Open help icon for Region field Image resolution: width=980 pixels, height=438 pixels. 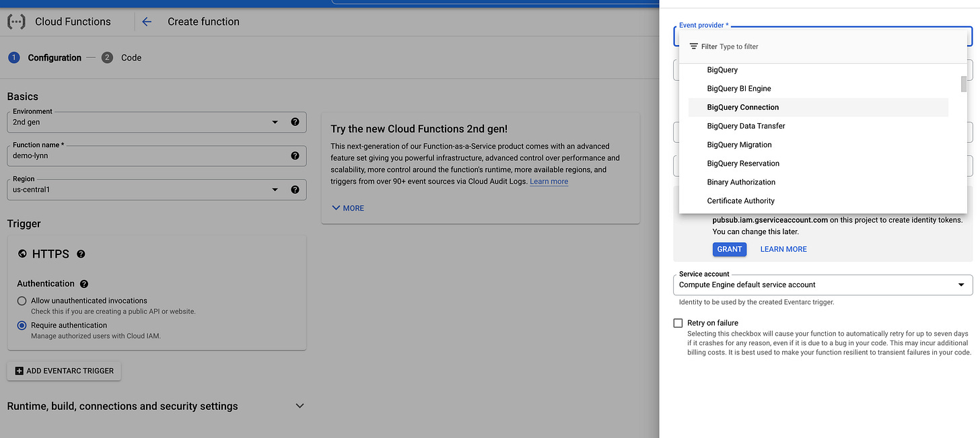pyautogui.click(x=295, y=189)
